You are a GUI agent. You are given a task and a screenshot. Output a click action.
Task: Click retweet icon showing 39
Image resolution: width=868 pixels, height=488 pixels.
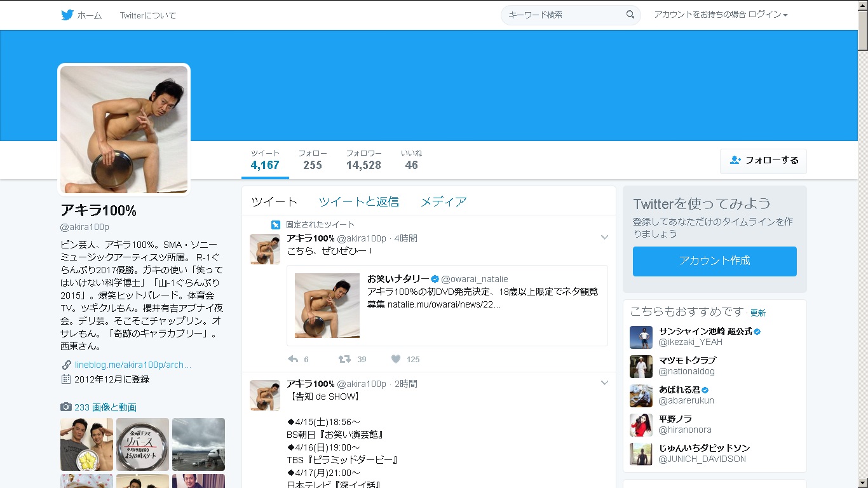coord(344,359)
